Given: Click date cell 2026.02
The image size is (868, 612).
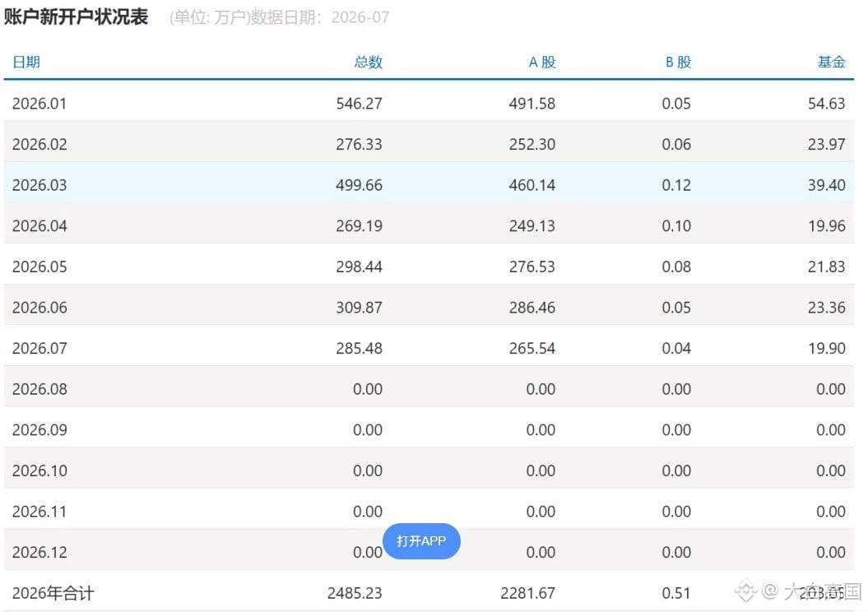Looking at the screenshot, I should (39, 145).
